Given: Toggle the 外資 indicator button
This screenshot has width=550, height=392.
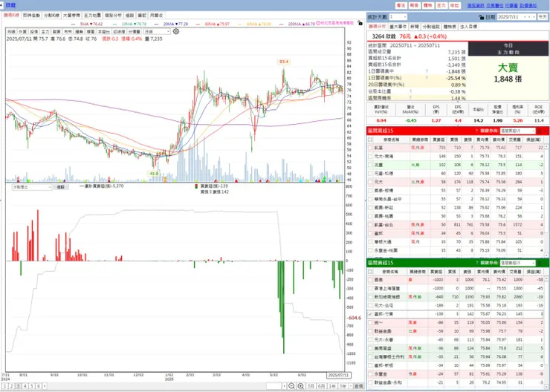Looking at the screenshot, I should tap(23, 31).
